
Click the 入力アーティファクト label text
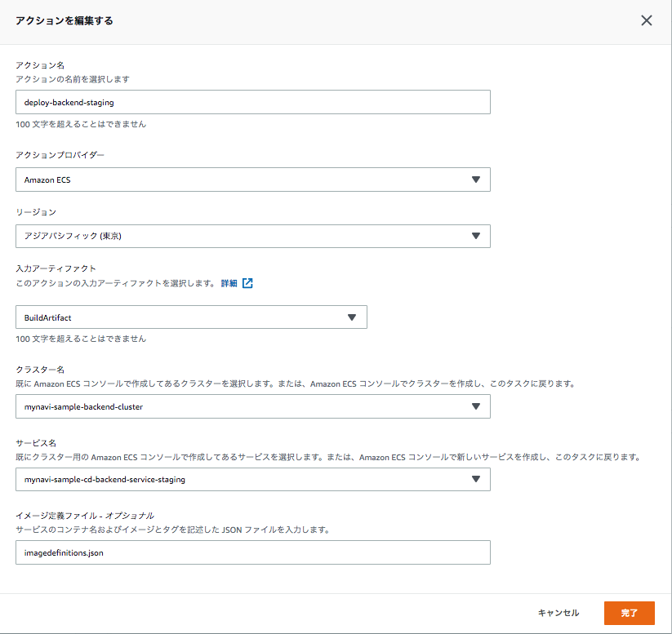click(56, 268)
